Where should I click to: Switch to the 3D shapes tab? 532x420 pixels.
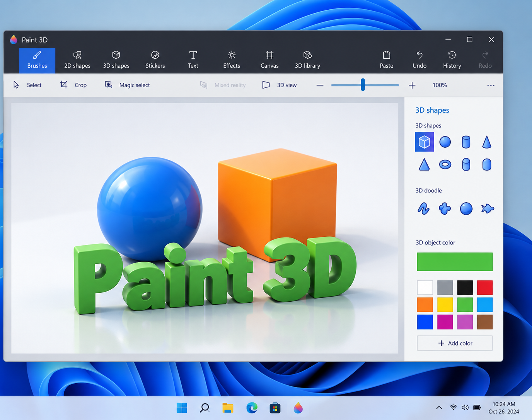pos(116,60)
